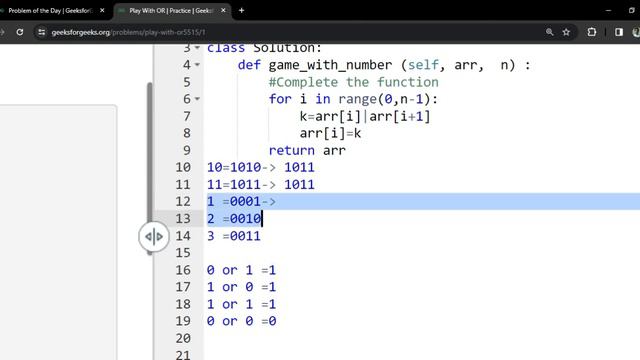Close the Play With OR tab
The width and height of the screenshot is (640, 360).
point(223,11)
